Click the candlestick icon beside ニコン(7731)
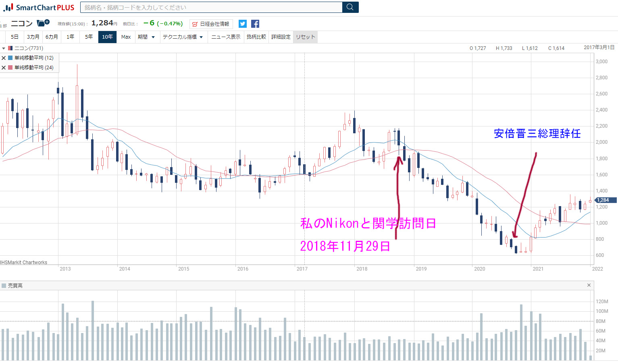The width and height of the screenshot is (618, 364). (x=10, y=48)
